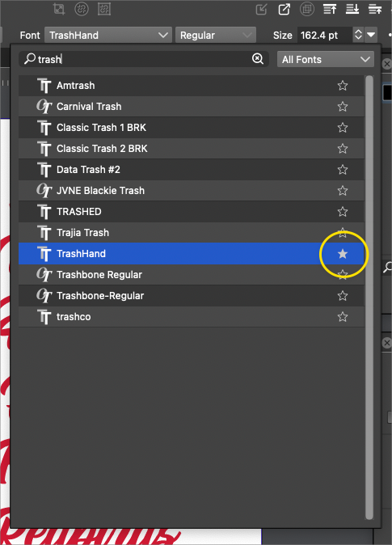Click the Move to Back arrange icon
The width and height of the screenshot is (392, 545).
point(352,9)
